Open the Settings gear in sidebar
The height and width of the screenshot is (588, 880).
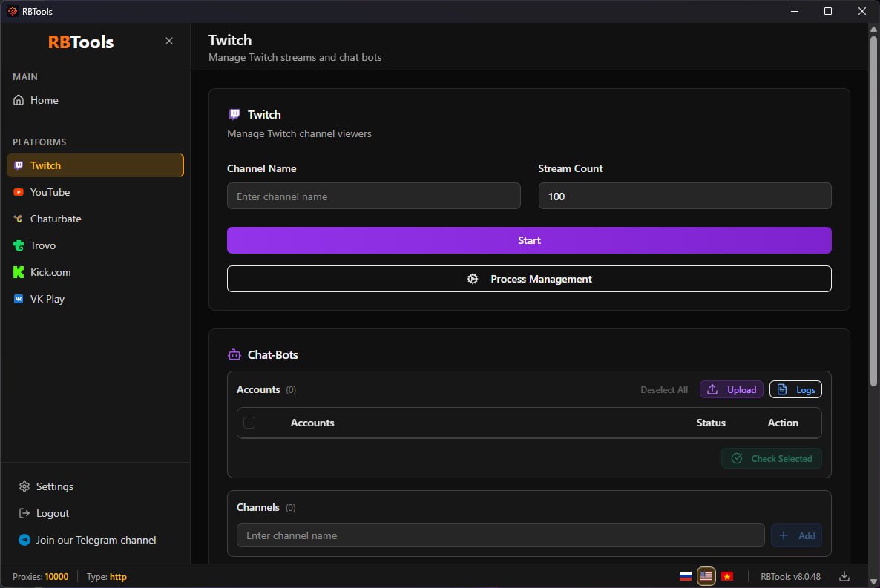pos(24,486)
